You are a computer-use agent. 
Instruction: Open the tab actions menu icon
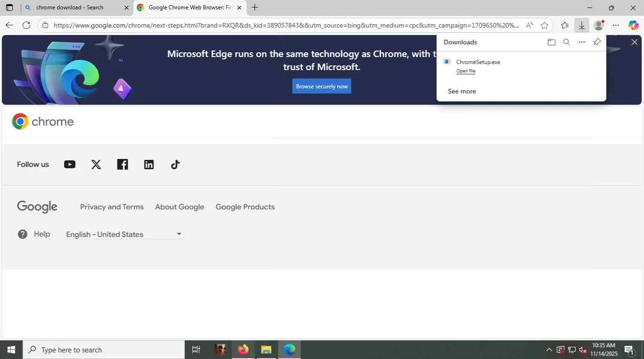(9, 7)
